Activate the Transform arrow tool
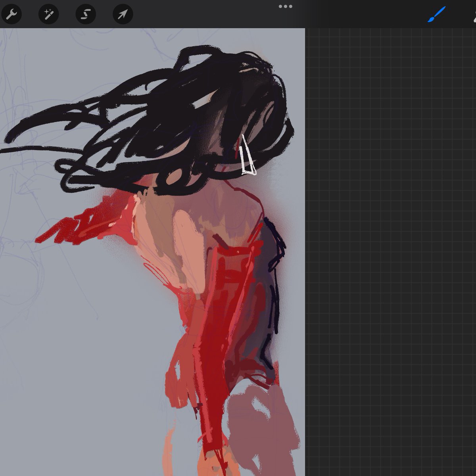The height and width of the screenshot is (476, 476). click(x=123, y=15)
